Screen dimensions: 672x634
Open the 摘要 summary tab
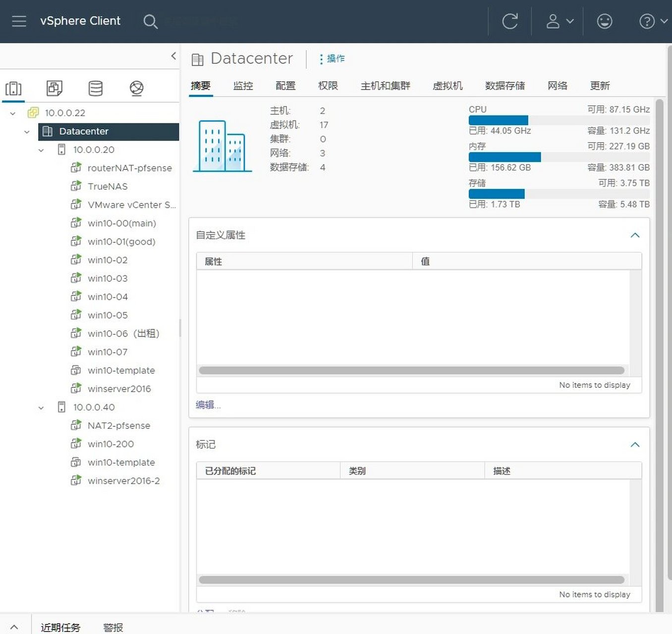(x=201, y=86)
